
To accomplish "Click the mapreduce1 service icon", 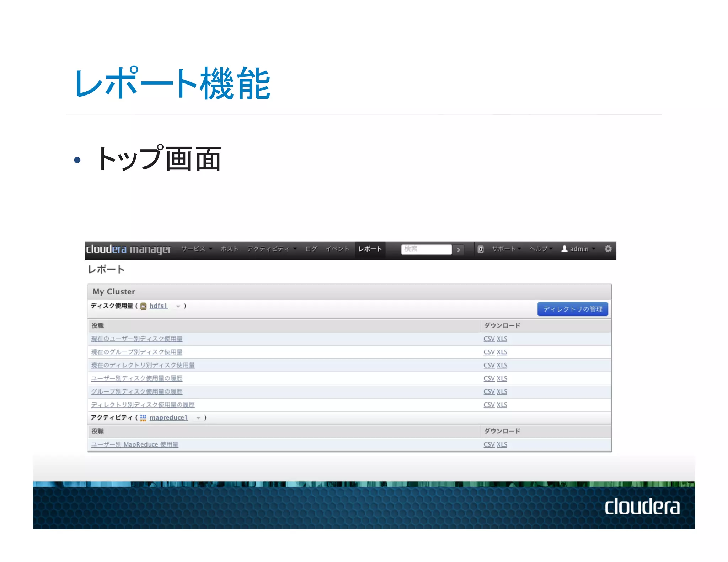I will [143, 418].
